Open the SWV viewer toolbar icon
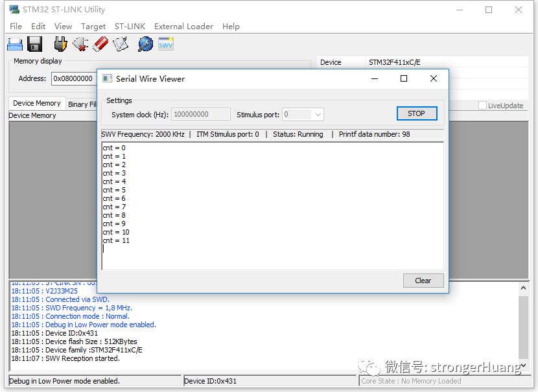Image resolution: width=538 pixels, height=392 pixels. tap(166, 44)
